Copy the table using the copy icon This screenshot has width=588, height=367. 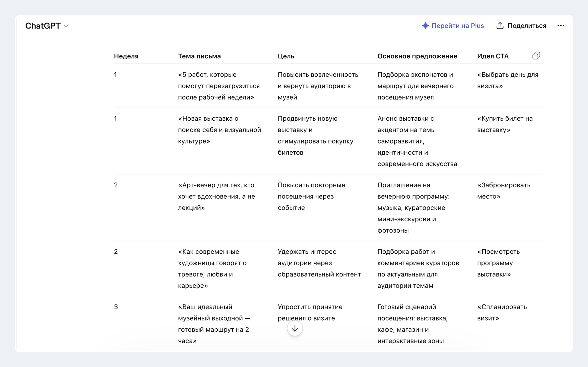point(536,56)
